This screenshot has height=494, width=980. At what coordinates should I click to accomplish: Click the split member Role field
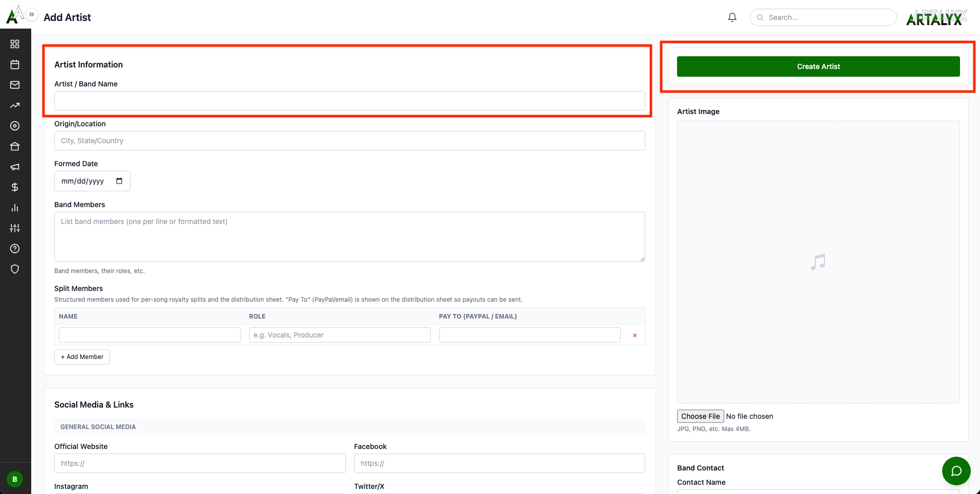point(340,335)
